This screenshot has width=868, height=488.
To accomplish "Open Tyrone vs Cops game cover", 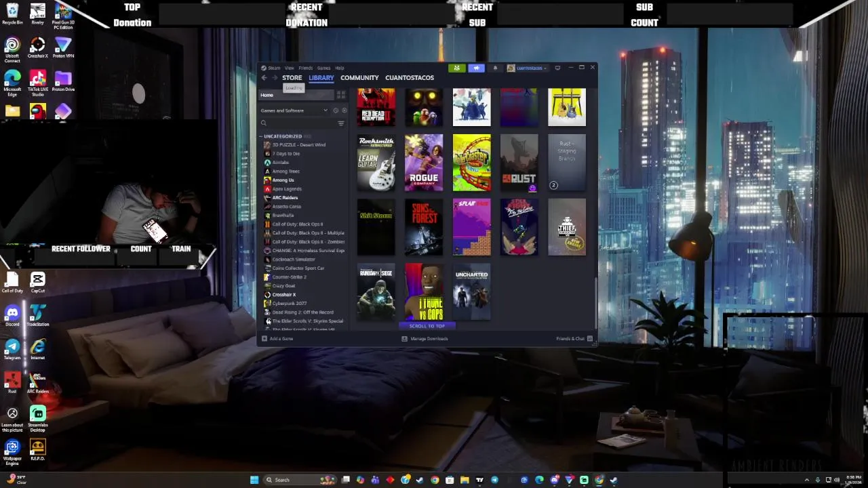I will [x=424, y=291].
